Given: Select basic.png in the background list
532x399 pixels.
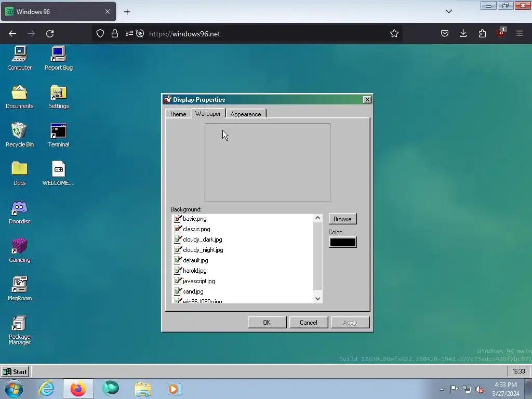Looking at the screenshot, I should coord(243,219).
